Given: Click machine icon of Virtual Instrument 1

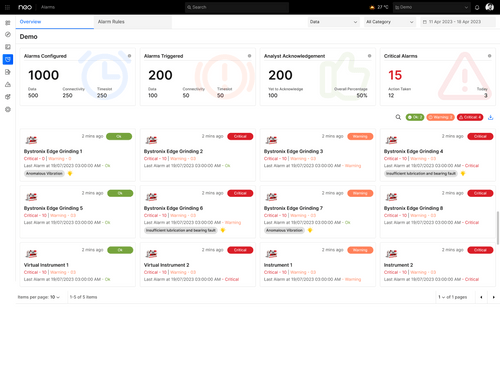Looking at the screenshot, I should [31, 254].
